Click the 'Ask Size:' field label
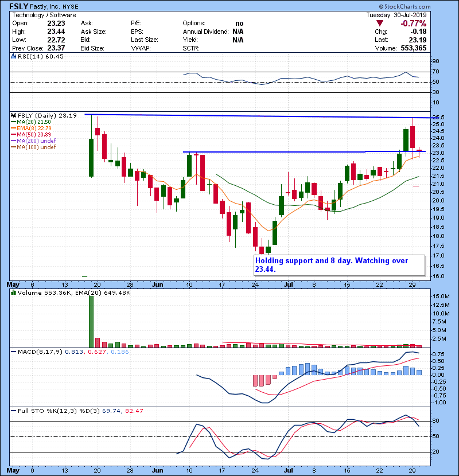The height and width of the screenshot is (476, 459). 94,32
